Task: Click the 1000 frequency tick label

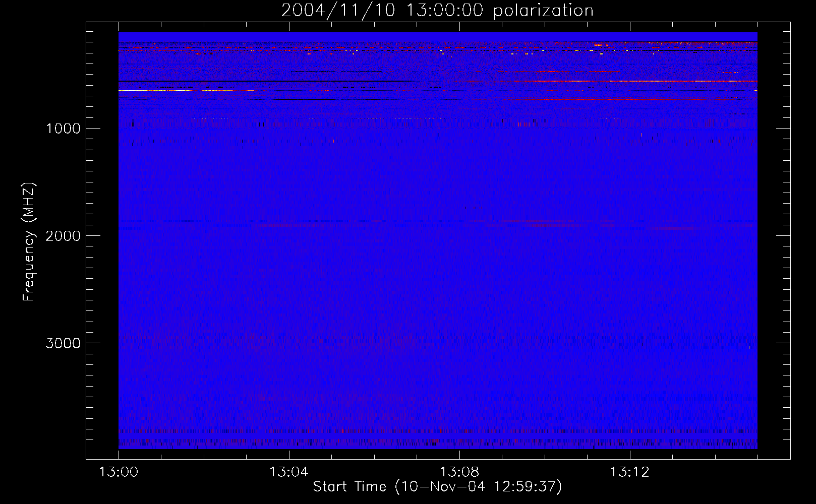Action: [x=63, y=129]
